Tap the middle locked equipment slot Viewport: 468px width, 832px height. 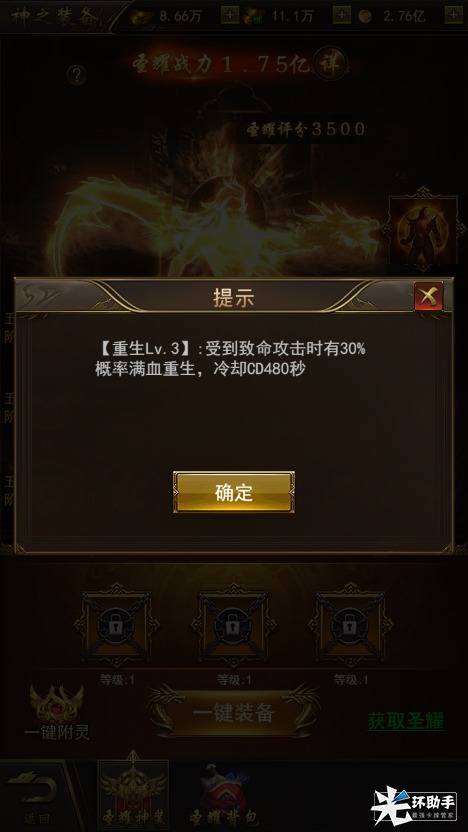click(x=233, y=627)
